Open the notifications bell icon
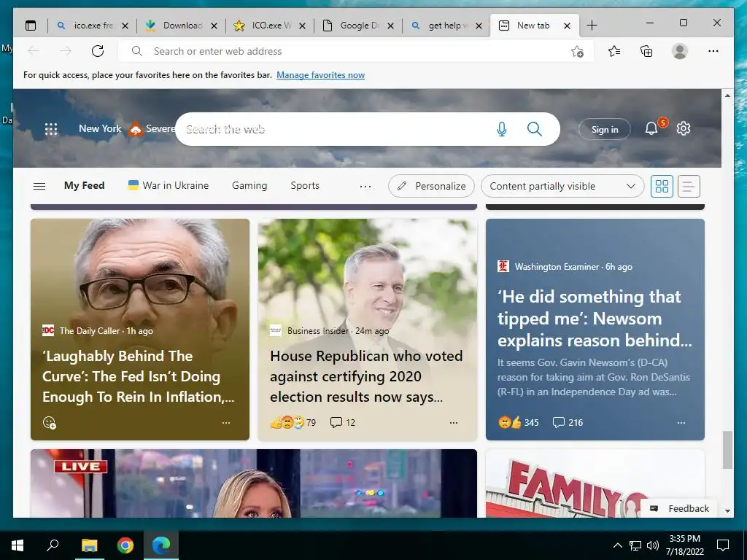 (x=651, y=128)
